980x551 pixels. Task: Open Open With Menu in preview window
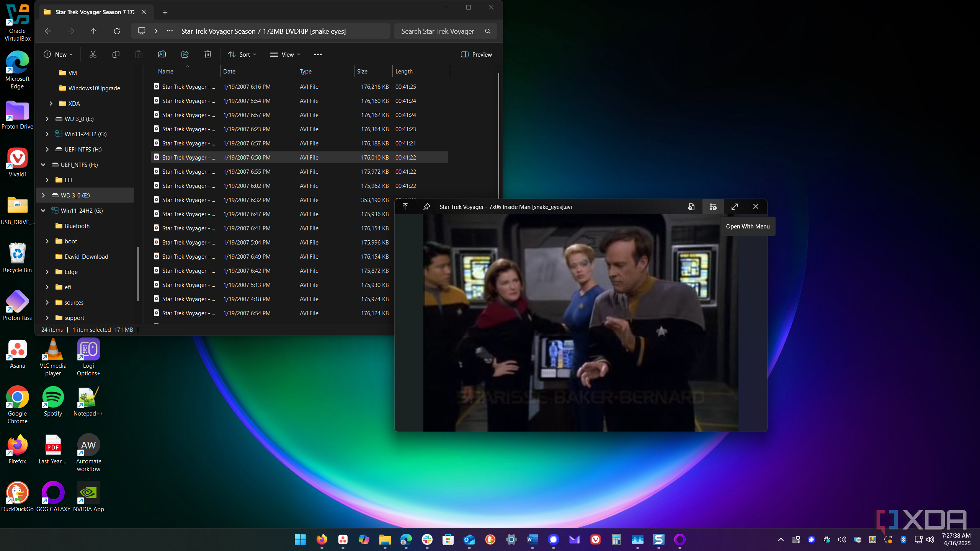713,207
